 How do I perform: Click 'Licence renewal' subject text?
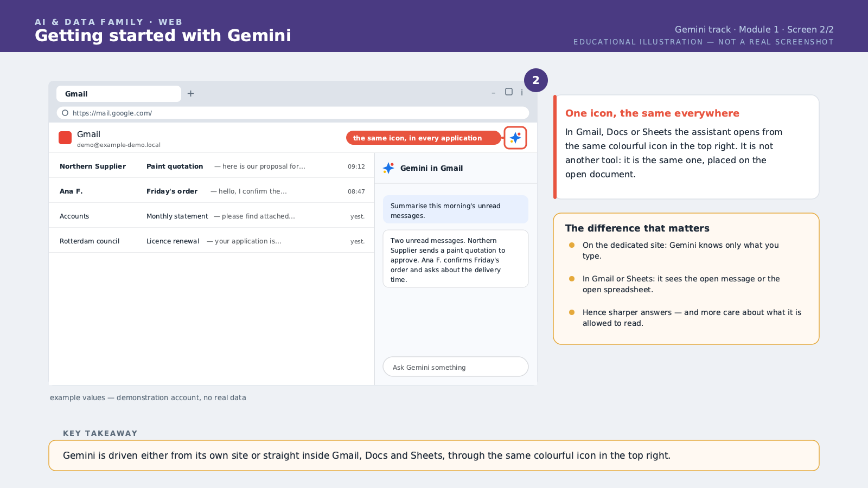pos(173,241)
